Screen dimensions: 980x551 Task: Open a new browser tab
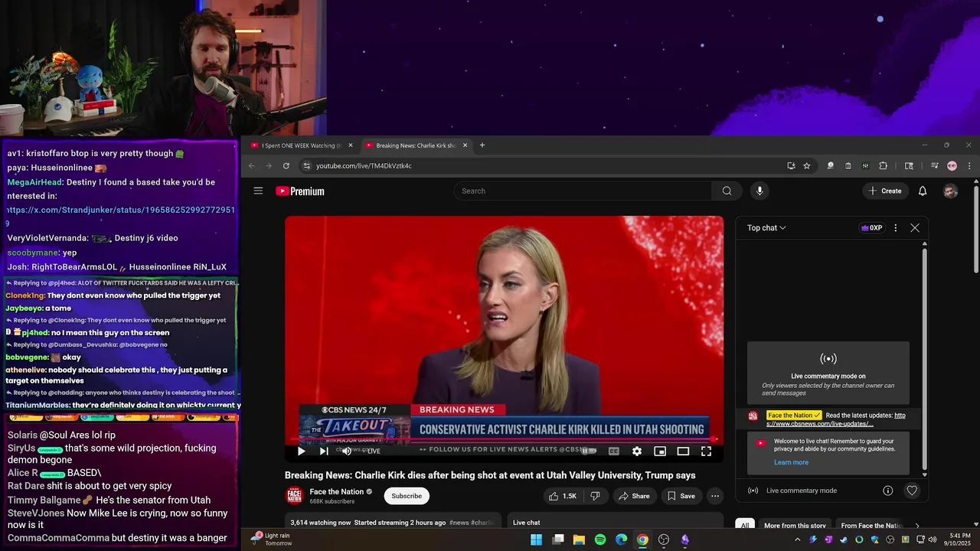pos(482,145)
